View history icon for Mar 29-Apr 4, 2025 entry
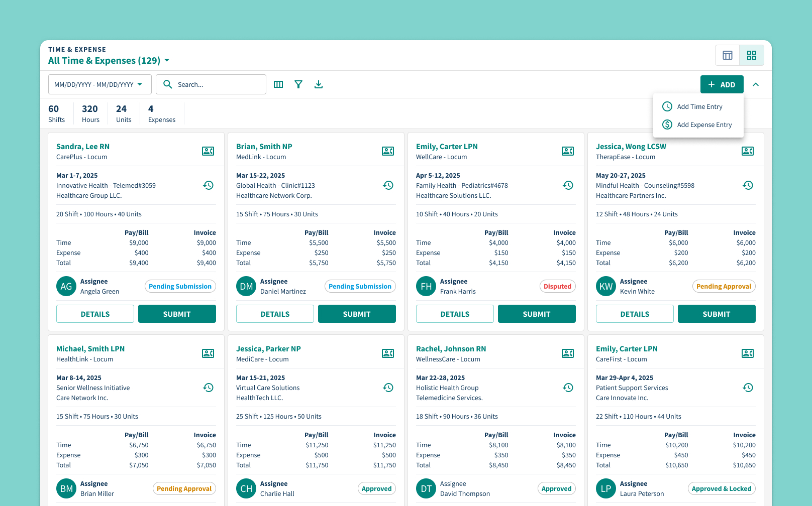The height and width of the screenshot is (506, 812). 748,388
